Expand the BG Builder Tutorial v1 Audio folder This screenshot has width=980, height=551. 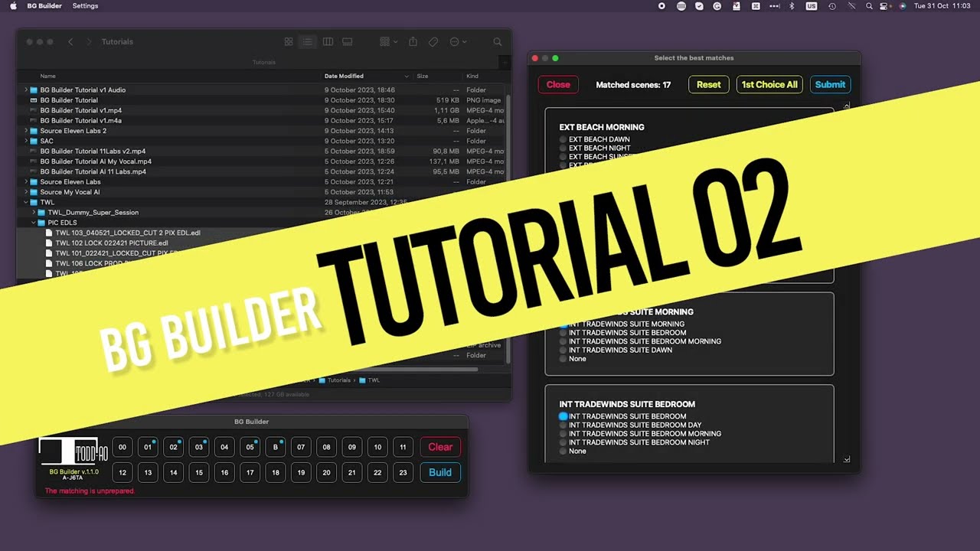coord(25,90)
